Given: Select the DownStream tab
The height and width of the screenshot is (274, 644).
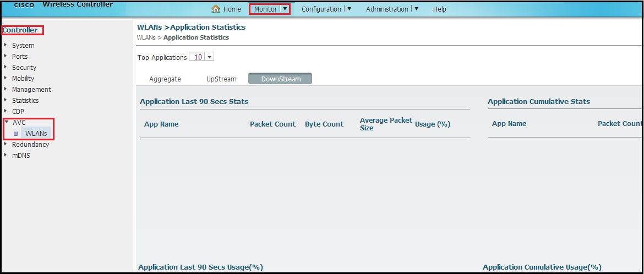Looking at the screenshot, I should coord(281,79).
